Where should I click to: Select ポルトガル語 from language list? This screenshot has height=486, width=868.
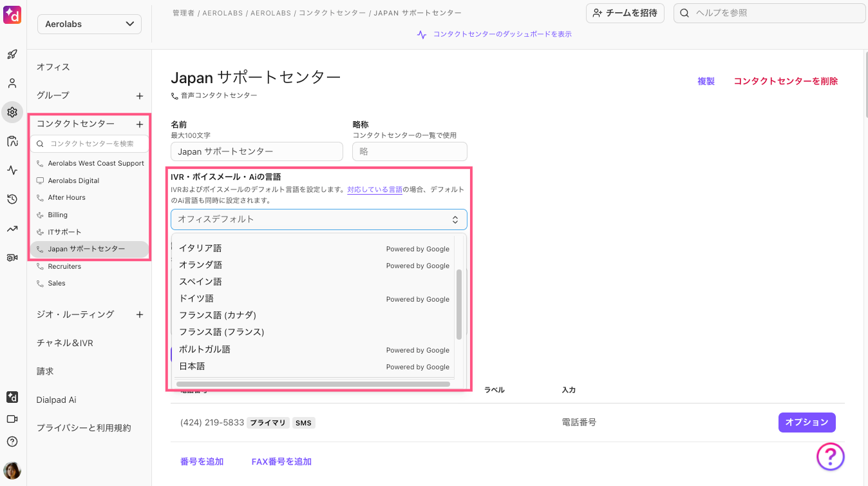coord(314,349)
